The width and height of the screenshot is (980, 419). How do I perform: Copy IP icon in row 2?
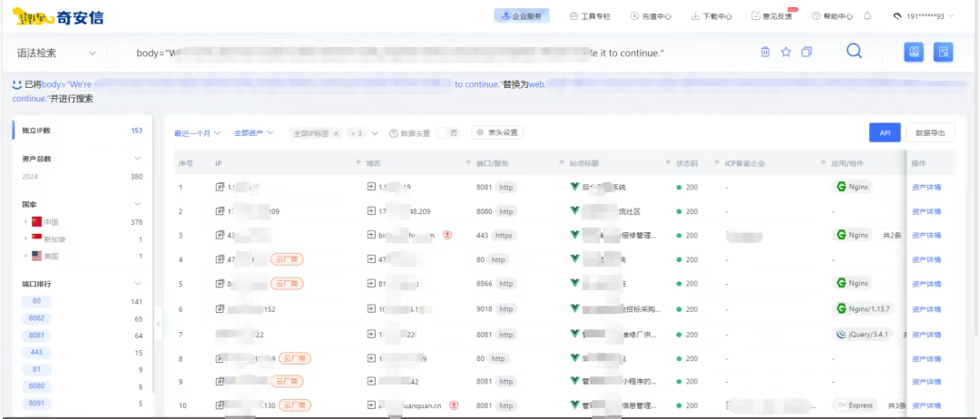pyautogui.click(x=220, y=211)
